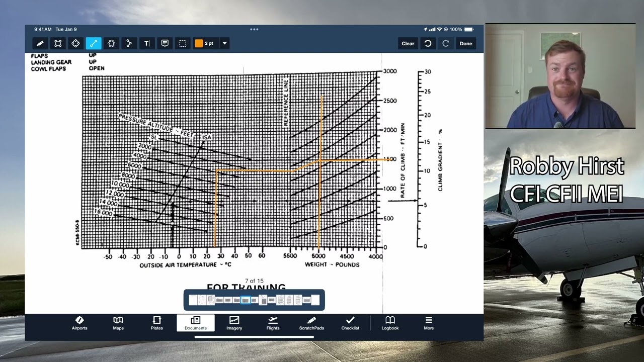Click the 'OUTSIDE AIR TEMPERATURE' axis label
The height and width of the screenshot is (362, 644).
186,265
